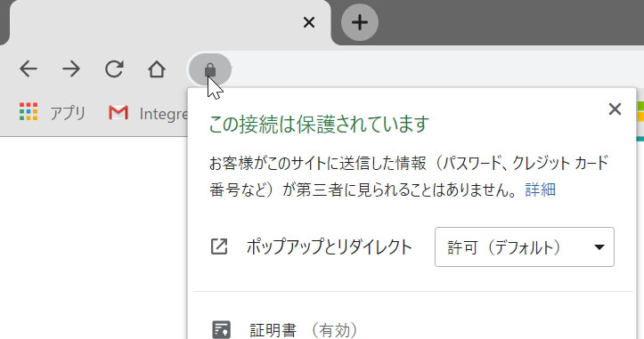Reload the page
The height and width of the screenshot is (339, 644).
(x=114, y=69)
